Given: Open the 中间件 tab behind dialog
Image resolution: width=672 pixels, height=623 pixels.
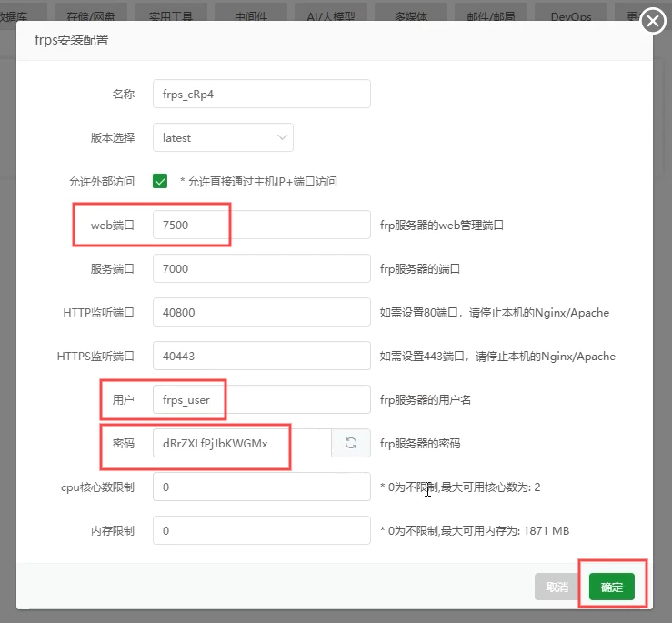Looking at the screenshot, I should pos(251,15).
